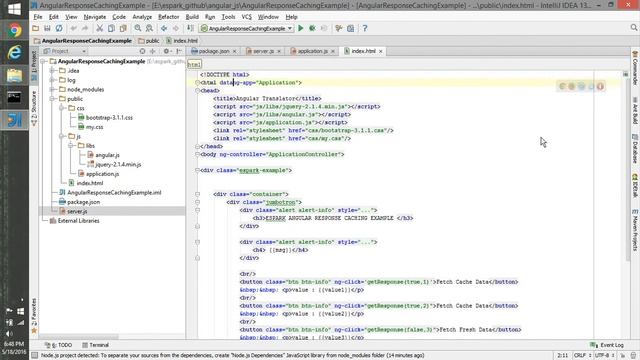The image size is (640, 360).
Task: Toggle the Ant Build tool window
Action: click(635, 111)
